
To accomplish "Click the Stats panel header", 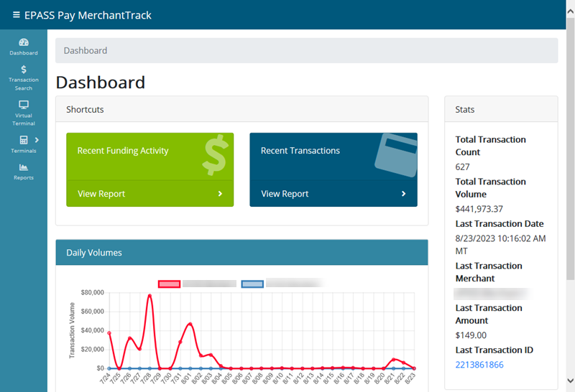I will [x=501, y=109].
